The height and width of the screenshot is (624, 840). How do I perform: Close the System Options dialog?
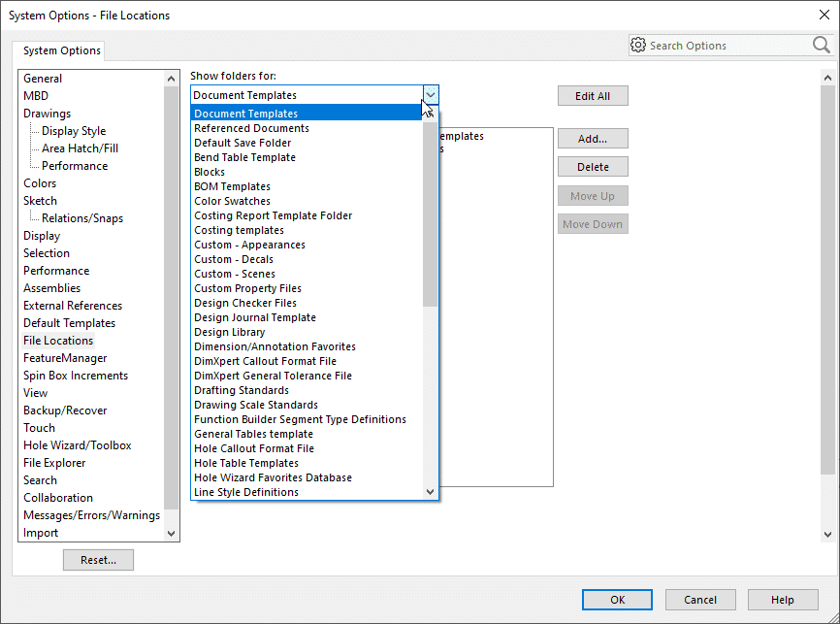(824, 15)
